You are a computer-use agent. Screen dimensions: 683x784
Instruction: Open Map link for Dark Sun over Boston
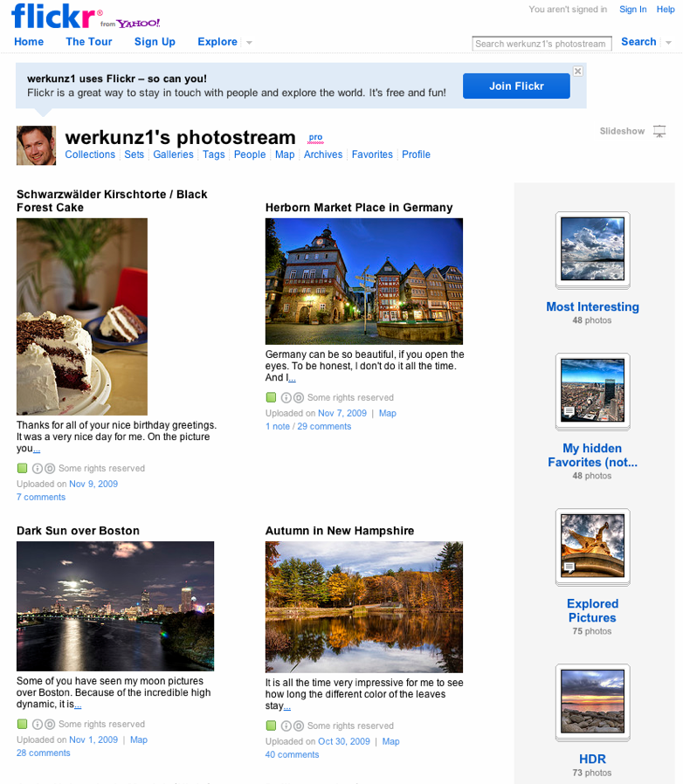point(139,739)
